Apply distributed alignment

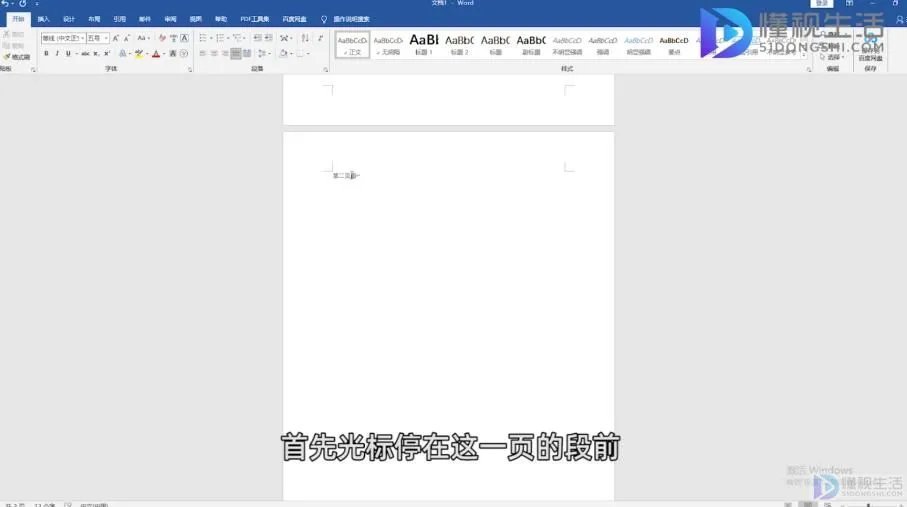pyautogui.click(x=247, y=53)
